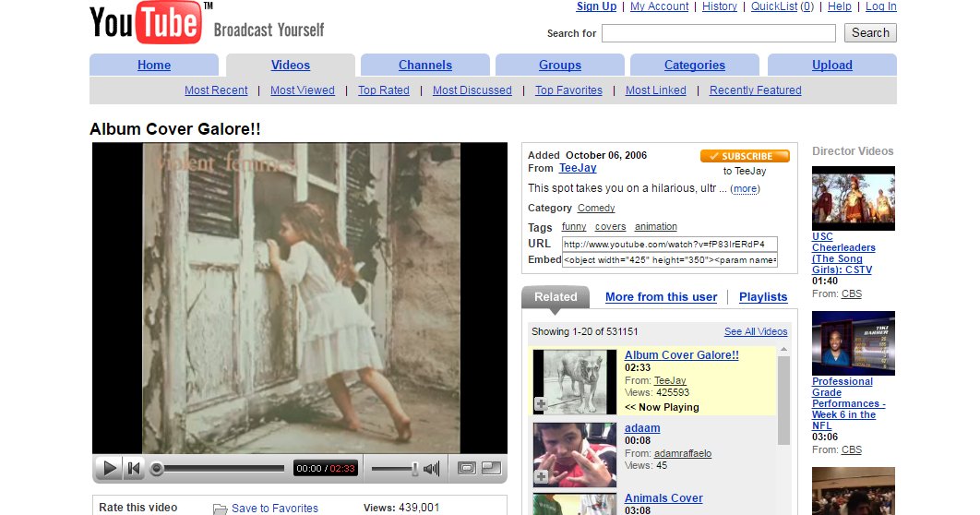980x515 pixels.
Task: Open My Account link
Action: point(660,6)
